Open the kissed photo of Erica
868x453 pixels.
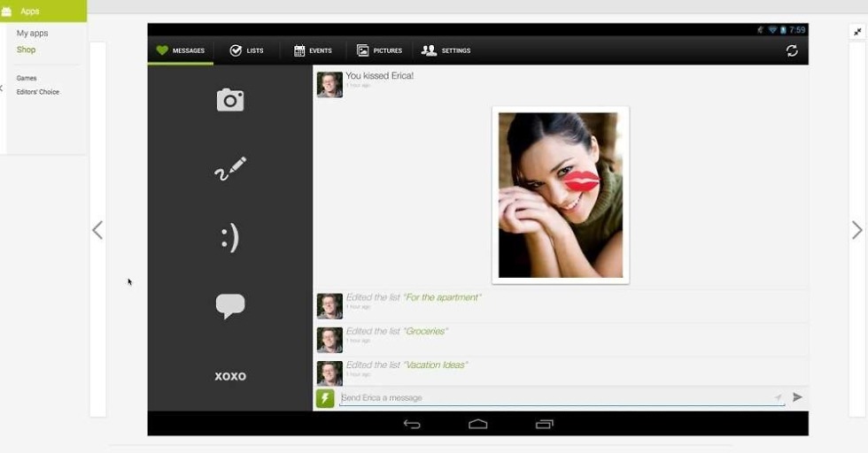[x=561, y=196]
